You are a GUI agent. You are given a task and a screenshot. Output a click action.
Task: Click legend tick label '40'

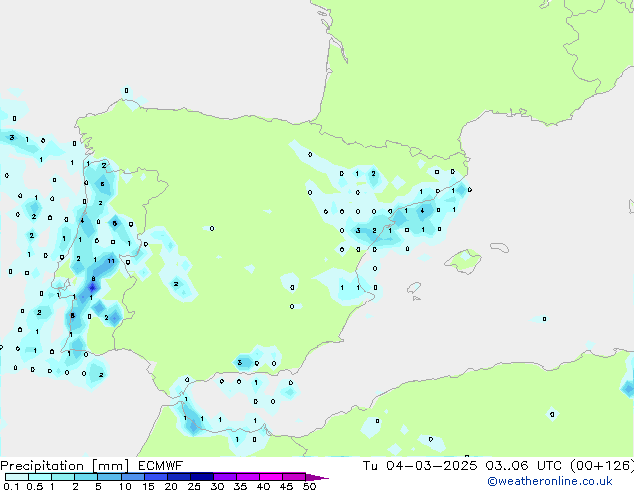tap(264, 486)
